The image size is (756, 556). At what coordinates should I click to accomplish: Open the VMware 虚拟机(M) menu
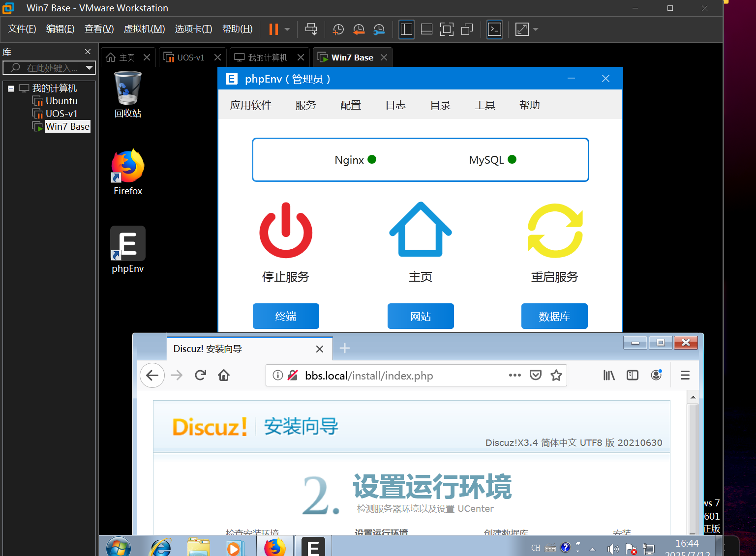point(144,29)
